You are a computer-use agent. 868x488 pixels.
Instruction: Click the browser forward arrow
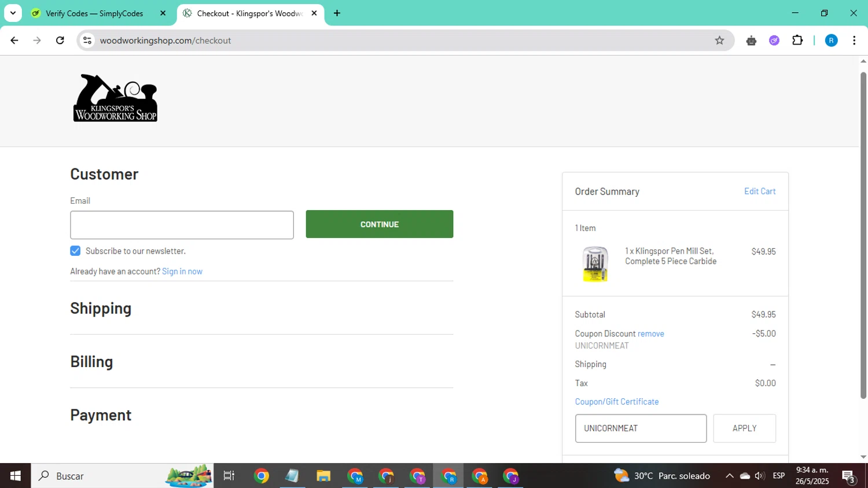click(x=37, y=41)
